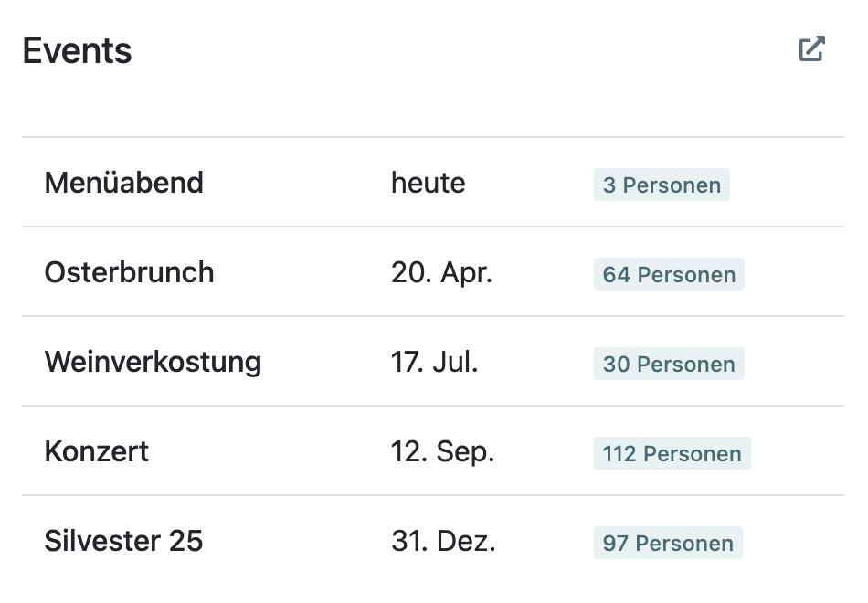Open the Osterbrunch event row
Viewport: 868px width, 603px height.
coord(433,272)
